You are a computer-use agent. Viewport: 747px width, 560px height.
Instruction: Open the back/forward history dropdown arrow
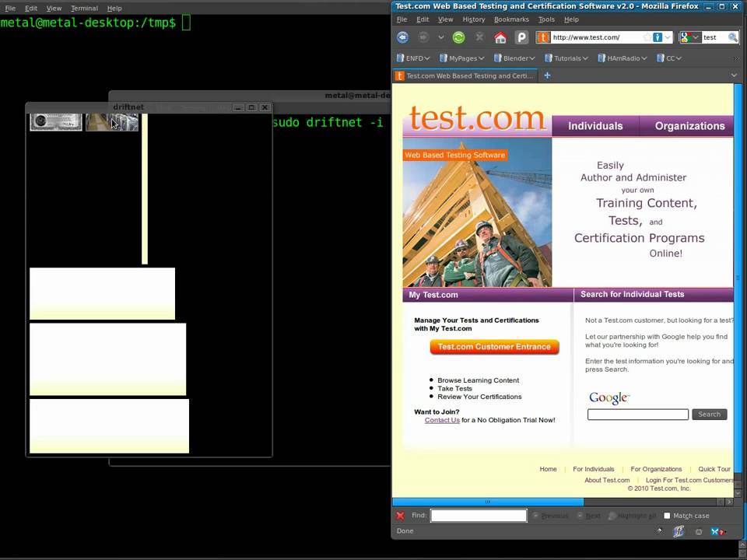(x=441, y=37)
